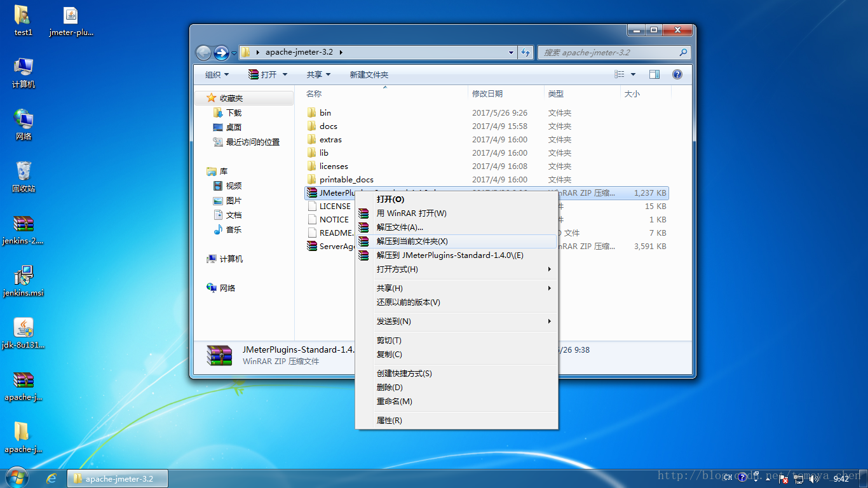Open the 网络 desktop icon
Screen dimensions: 868x488
click(x=24, y=125)
